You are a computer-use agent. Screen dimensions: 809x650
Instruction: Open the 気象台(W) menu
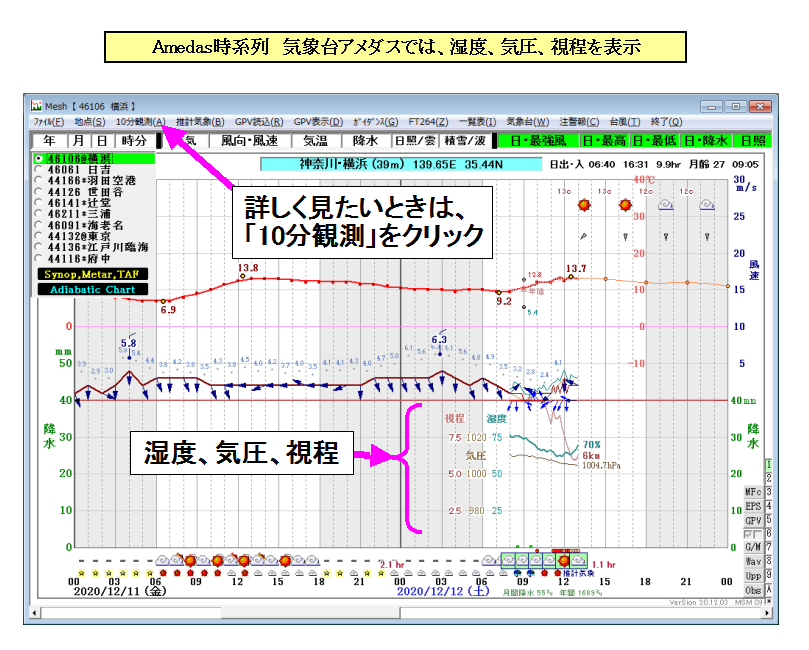tap(527, 122)
